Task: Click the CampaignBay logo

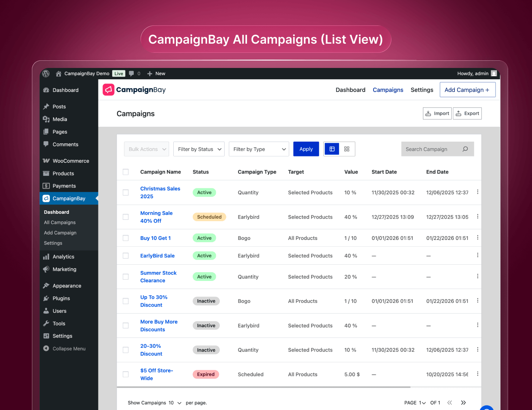Action: [x=134, y=90]
